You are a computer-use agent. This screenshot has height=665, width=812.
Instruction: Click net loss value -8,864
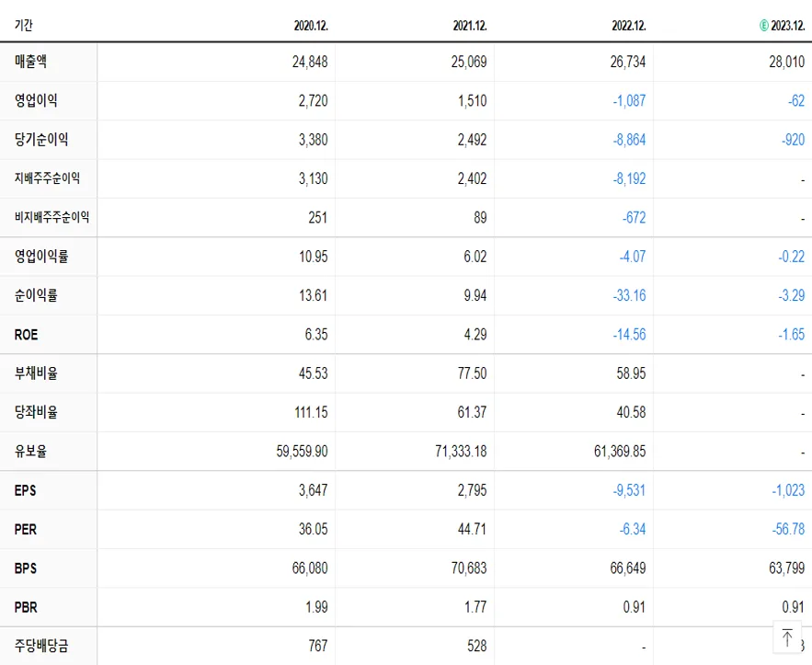coord(629,140)
